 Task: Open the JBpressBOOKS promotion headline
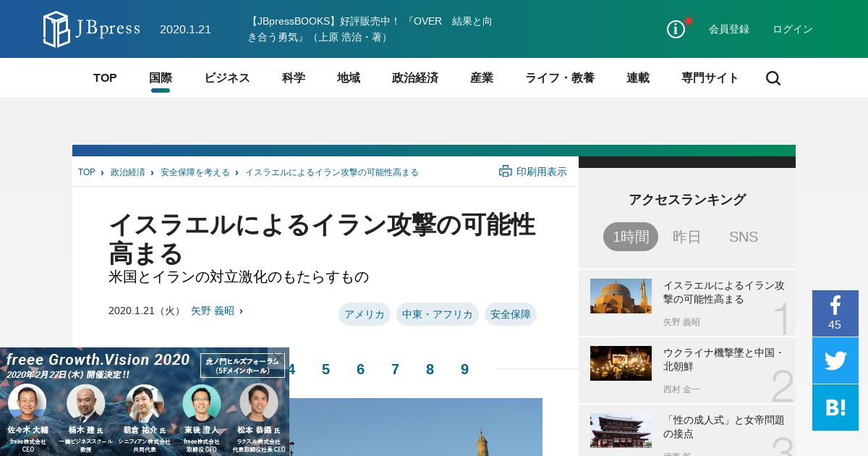point(370,29)
